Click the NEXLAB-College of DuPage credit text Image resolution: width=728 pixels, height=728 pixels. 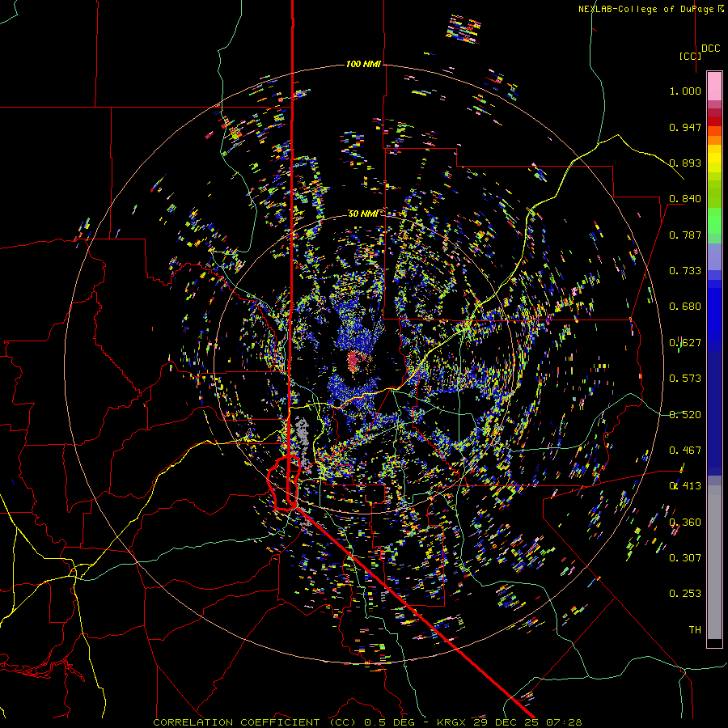pyautogui.click(x=650, y=9)
